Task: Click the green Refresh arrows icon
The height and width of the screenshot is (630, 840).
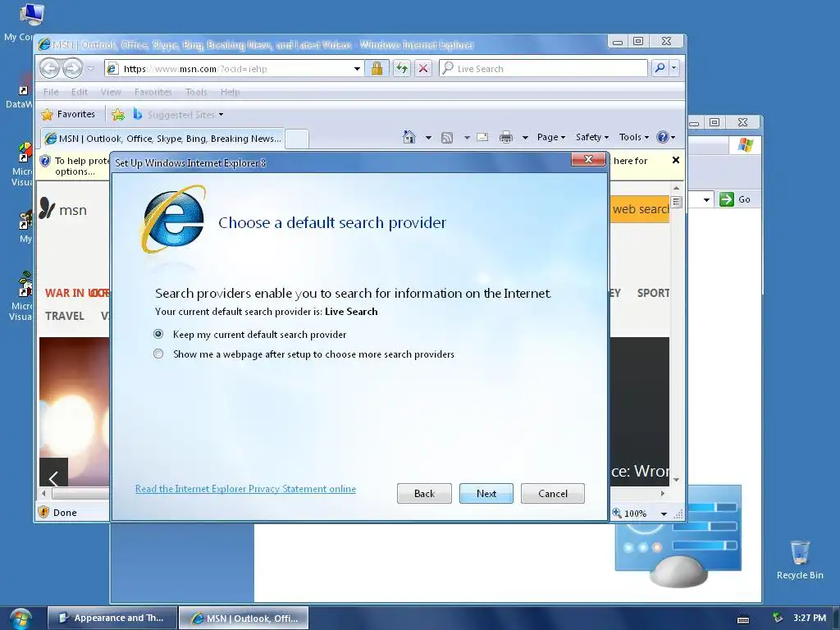Action: pos(402,68)
